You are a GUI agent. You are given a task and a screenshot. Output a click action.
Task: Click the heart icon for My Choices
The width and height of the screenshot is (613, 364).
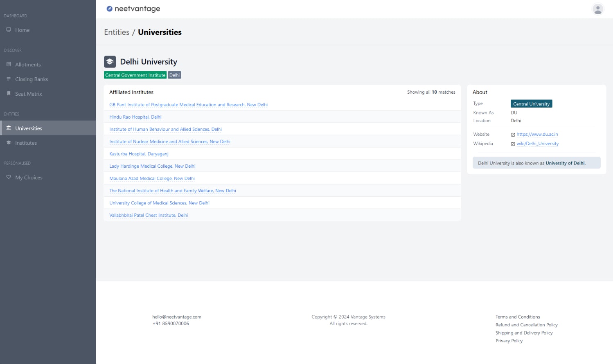[x=9, y=177]
